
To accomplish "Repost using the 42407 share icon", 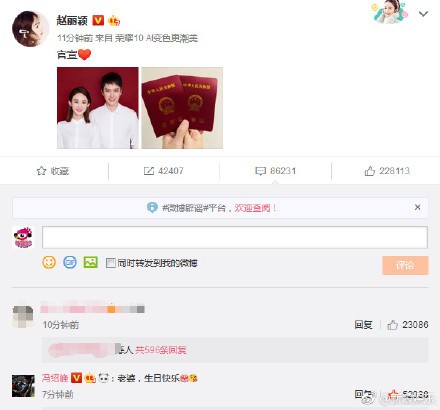I will pyautogui.click(x=163, y=171).
